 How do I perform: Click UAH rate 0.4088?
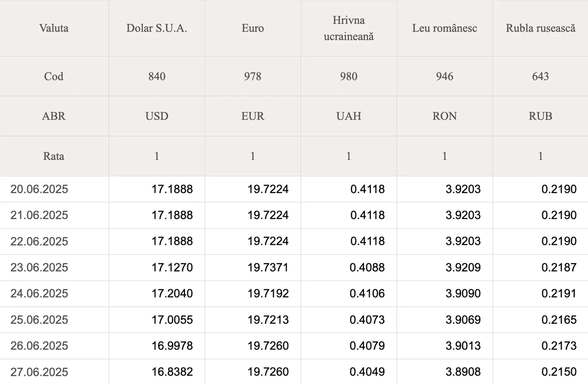(367, 267)
